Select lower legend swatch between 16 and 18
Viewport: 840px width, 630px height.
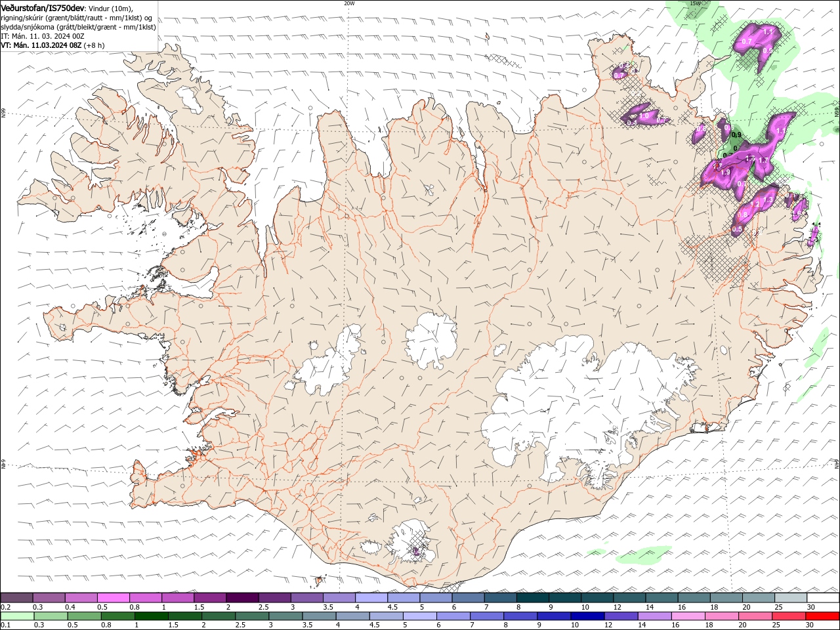pyautogui.click(x=688, y=616)
